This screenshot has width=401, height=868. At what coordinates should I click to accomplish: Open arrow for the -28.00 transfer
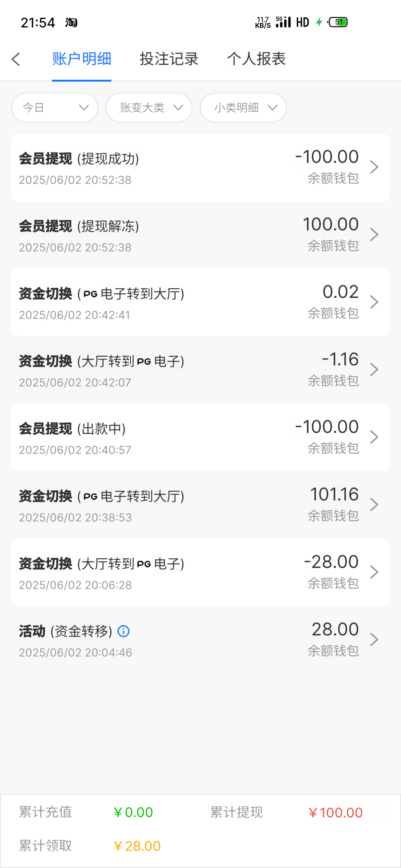coord(374,572)
